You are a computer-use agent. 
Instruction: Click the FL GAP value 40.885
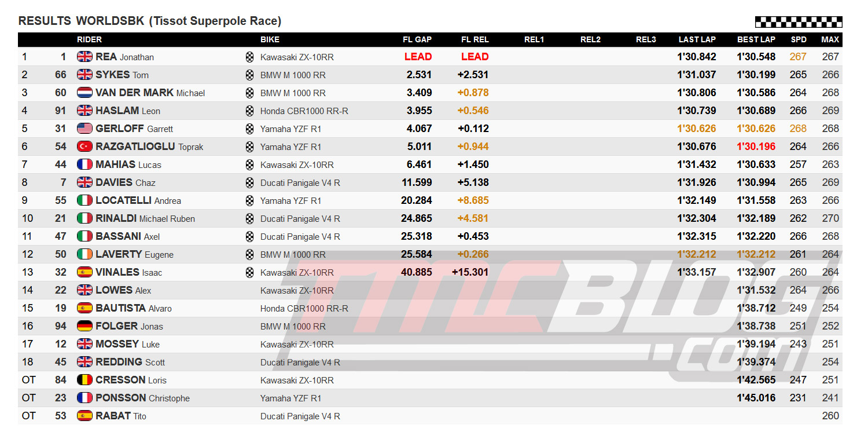click(417, 272)
